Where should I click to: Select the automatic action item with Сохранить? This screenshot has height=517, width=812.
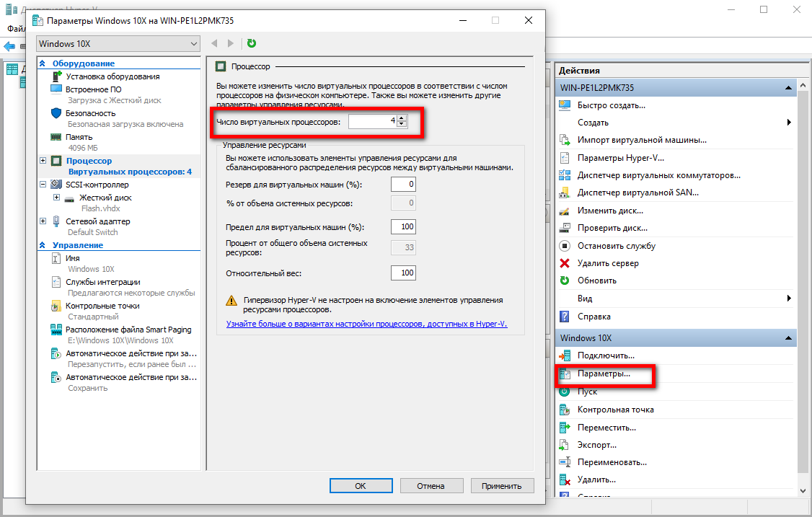point(131,377)
